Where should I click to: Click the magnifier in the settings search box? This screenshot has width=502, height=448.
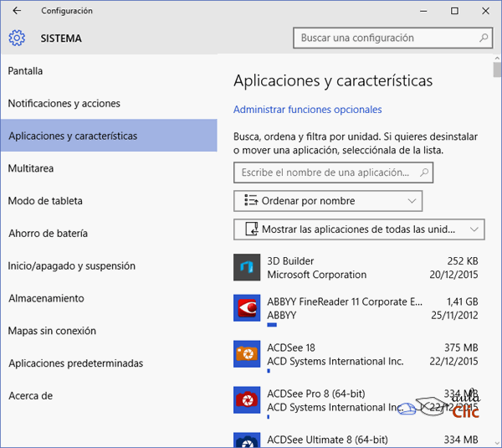click(x=484, y=38)
